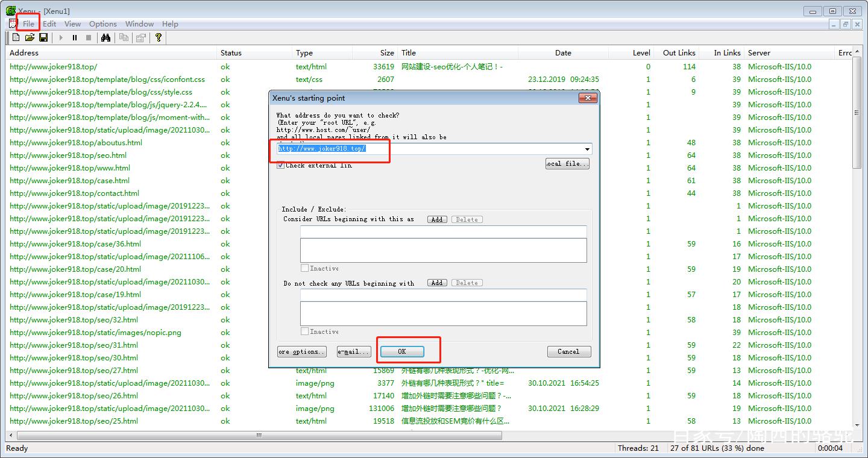Sort by the In Links column header

click(722, 53)
